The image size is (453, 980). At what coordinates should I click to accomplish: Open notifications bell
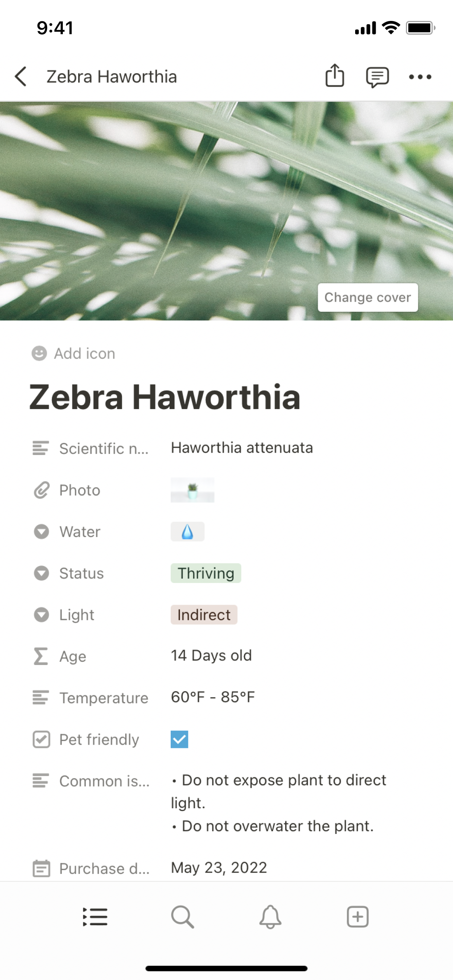click(x=270, y=917)
